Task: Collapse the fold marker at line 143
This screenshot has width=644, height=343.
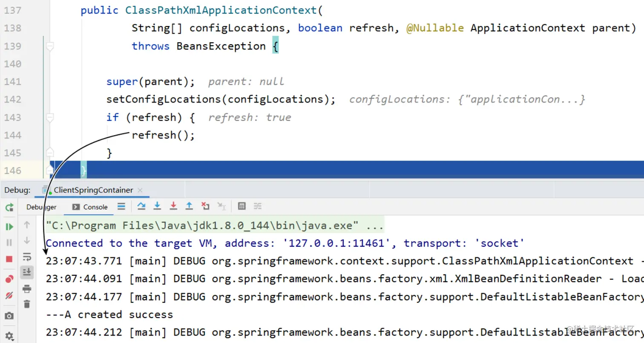Action: [x=50, y=117]
